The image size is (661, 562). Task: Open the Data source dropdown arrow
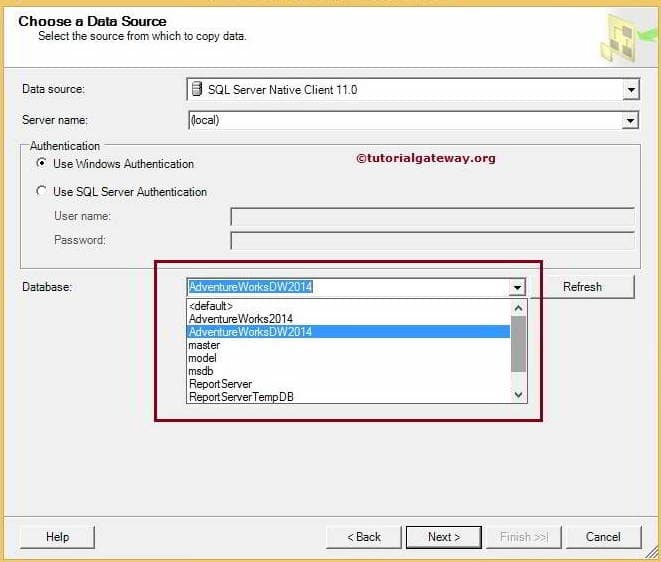pos(631,90)
